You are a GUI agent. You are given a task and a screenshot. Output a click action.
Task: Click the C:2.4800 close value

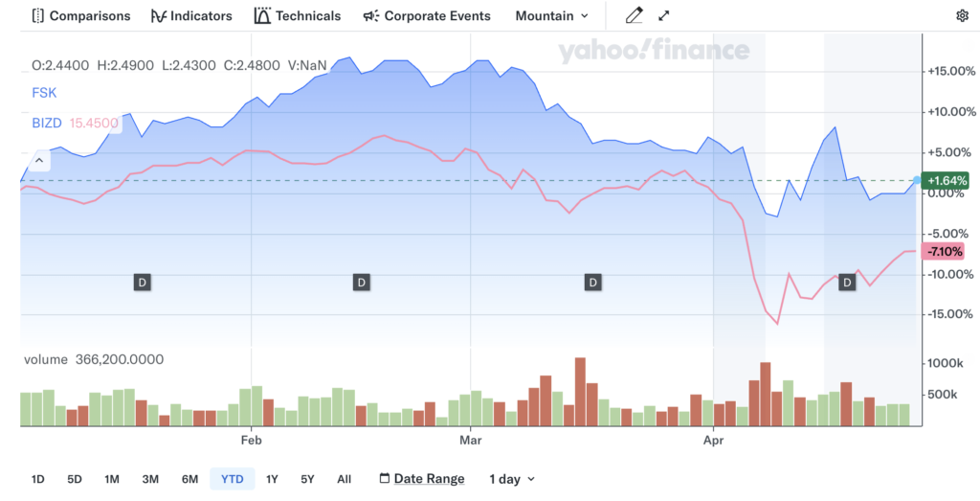click(251, 65)
